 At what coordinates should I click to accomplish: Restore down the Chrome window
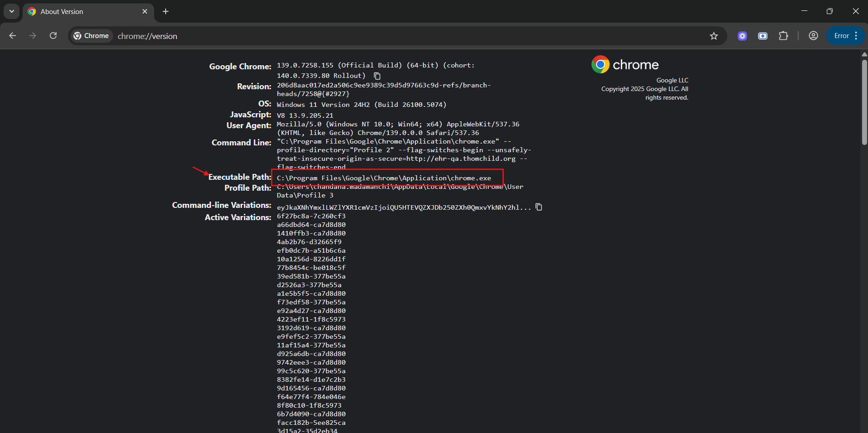(x=830, y=11)
